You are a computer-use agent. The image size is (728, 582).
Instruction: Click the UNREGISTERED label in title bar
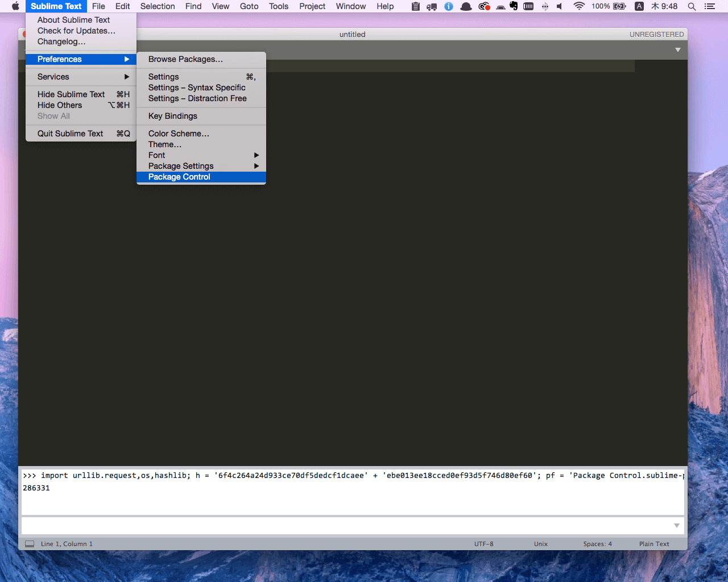click(x=656, y=35)
